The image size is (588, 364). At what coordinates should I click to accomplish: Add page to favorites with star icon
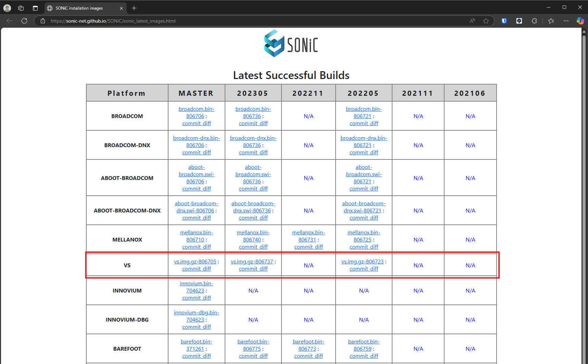click(486, 21)
